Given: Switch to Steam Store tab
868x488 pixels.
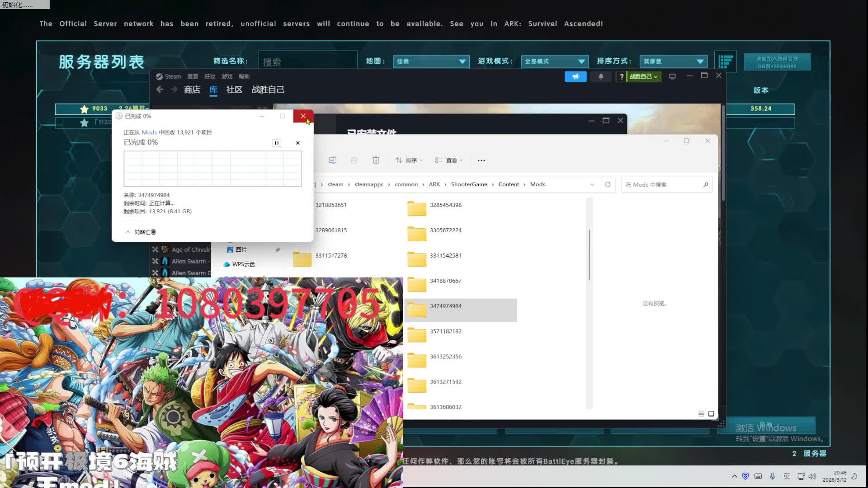Looking at the screenshot, I should [192, 90].
